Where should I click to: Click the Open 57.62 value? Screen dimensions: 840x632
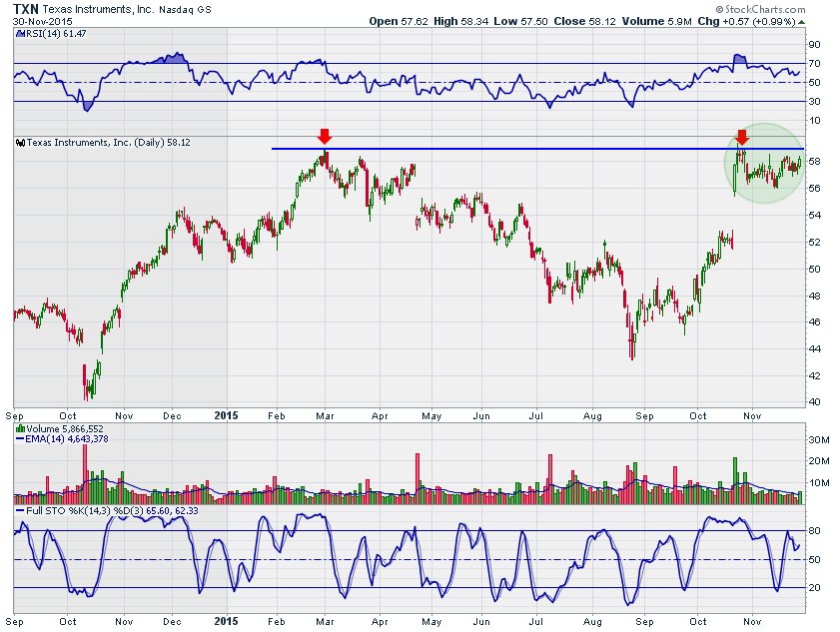[399, 21]
